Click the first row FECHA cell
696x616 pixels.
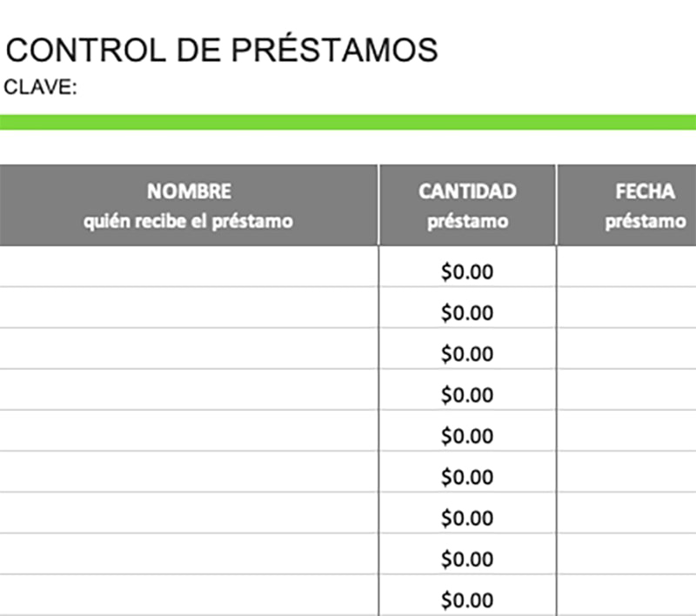pos(626,267)
